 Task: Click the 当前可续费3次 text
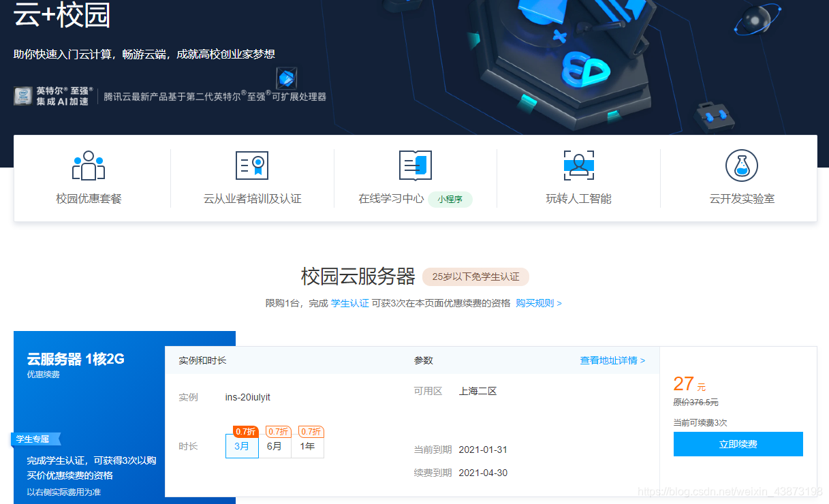700,423
